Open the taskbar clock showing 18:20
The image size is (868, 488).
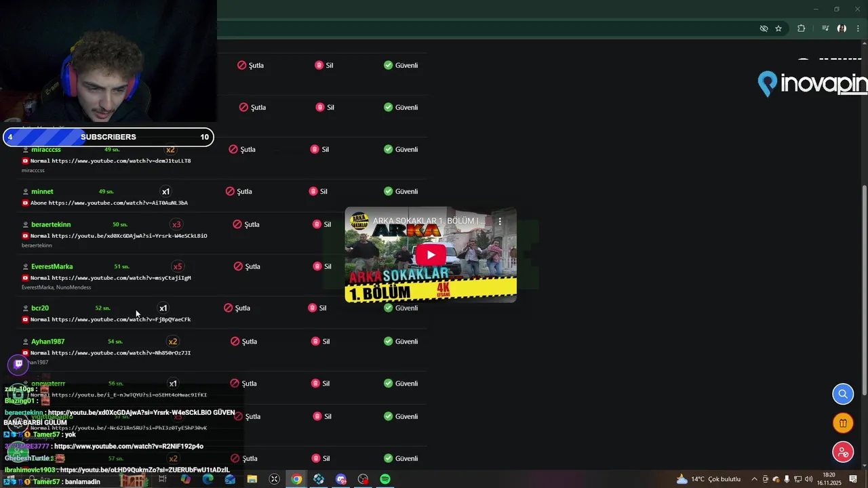829,479
